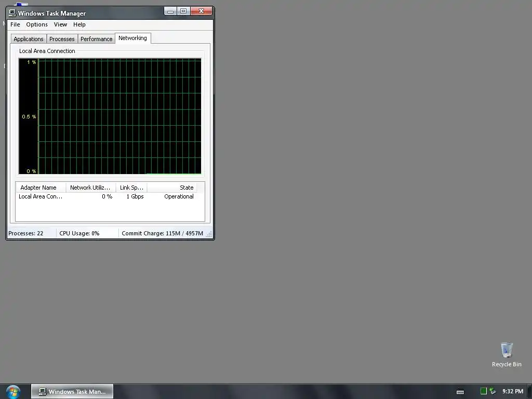Screen dimensions: 532x399
Task: Click the Task Manager title bar icon
Action: pyautogui.click(x=12, y=13)
